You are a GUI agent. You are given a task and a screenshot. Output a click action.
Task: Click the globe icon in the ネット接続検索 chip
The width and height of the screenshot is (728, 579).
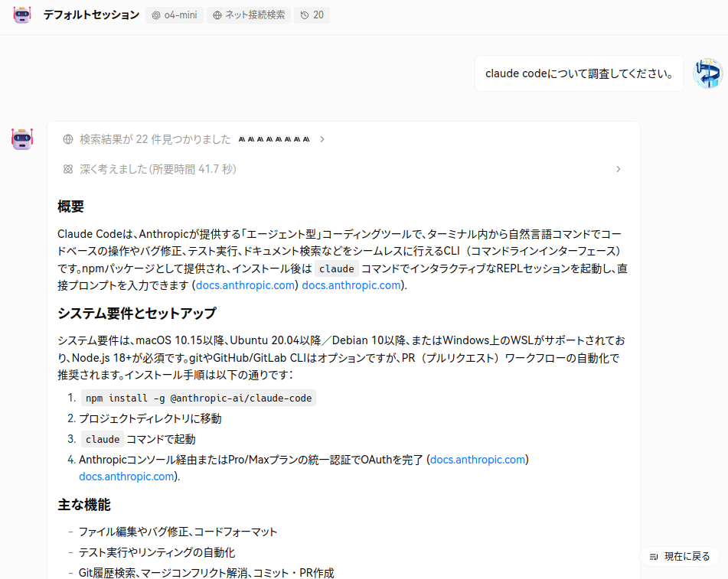click(x=217, y=15)
